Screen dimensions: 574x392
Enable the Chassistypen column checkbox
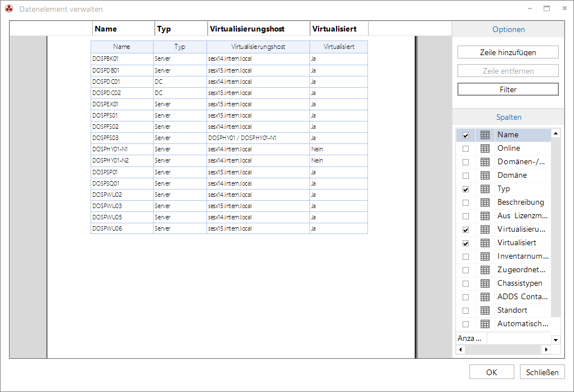[x=465, y=283]
